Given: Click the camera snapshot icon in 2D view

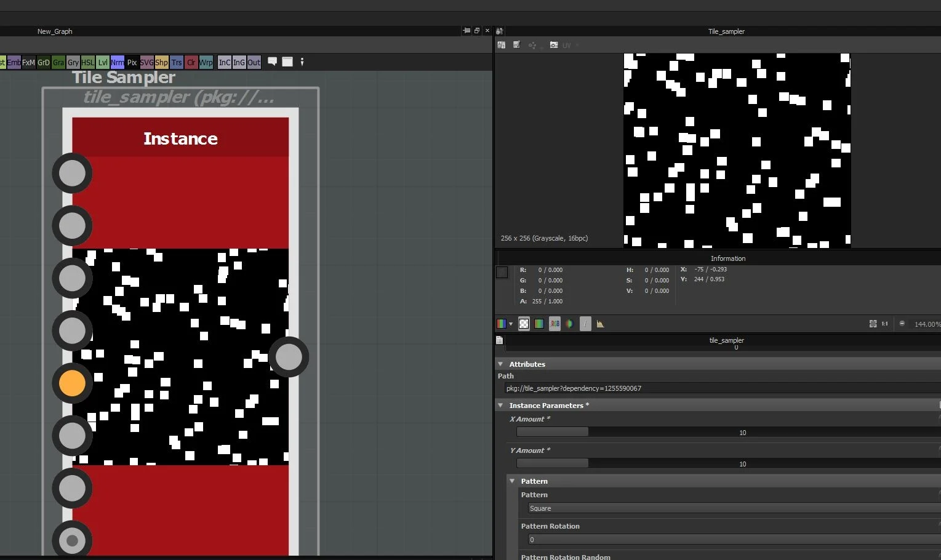Looking at the screenshot, I should pos(554,45).
